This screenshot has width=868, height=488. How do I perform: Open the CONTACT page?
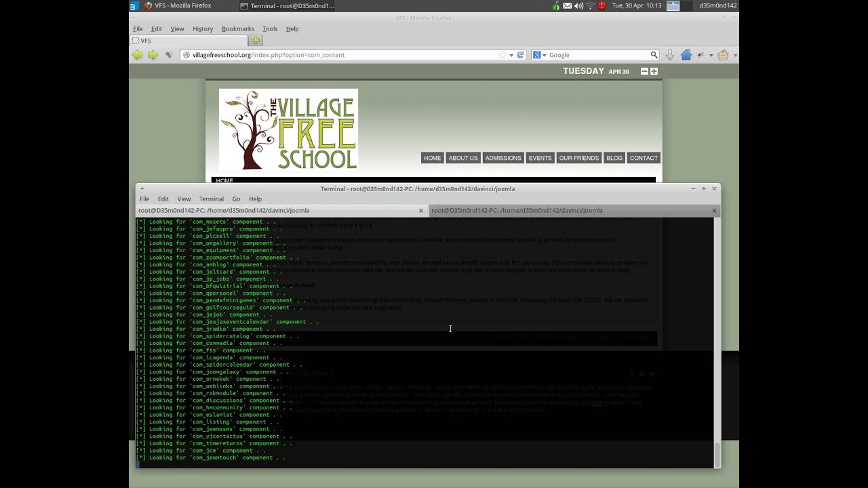tap(644, 158)
